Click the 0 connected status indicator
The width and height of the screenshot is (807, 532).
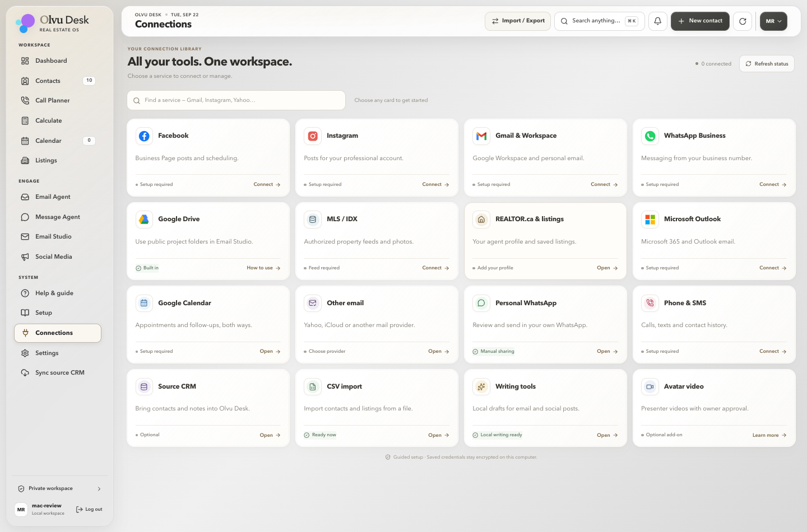[713, 64]
